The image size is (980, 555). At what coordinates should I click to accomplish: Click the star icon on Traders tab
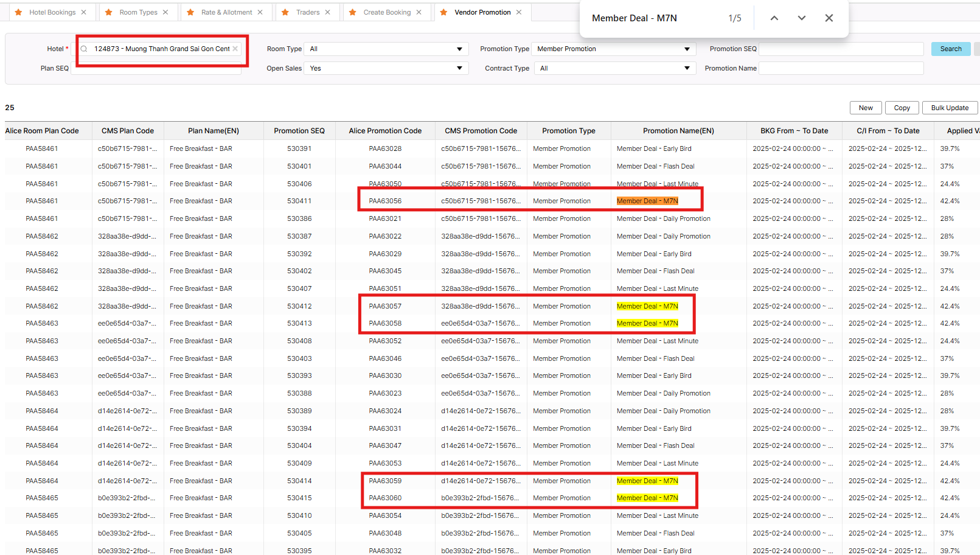tap(285, 12)
